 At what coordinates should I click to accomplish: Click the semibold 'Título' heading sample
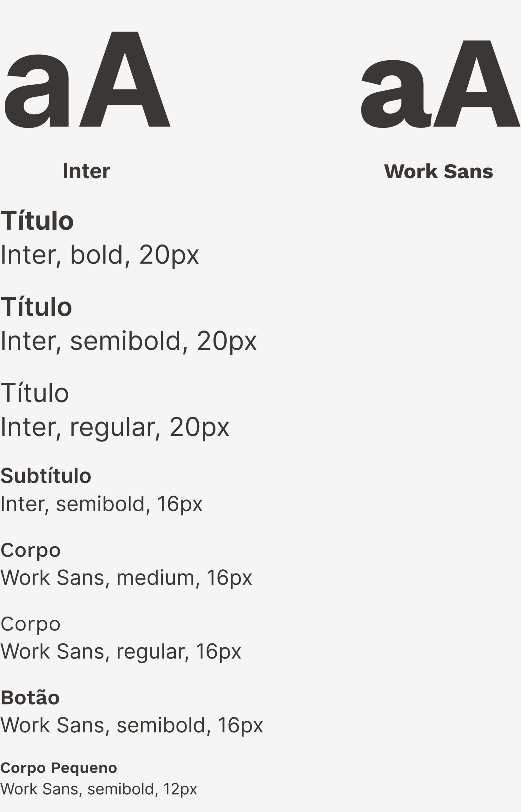click(36, 307)
